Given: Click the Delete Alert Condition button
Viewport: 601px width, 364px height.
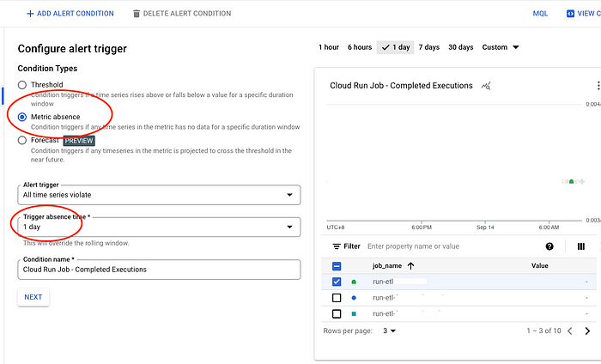Looking at the screenshot, I should [182, 14].
